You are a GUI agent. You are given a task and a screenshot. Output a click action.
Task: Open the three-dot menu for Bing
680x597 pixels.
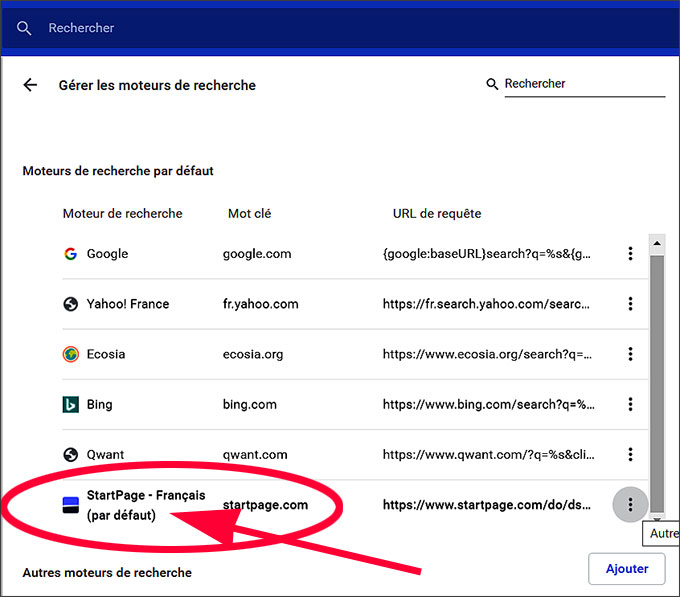630,405
